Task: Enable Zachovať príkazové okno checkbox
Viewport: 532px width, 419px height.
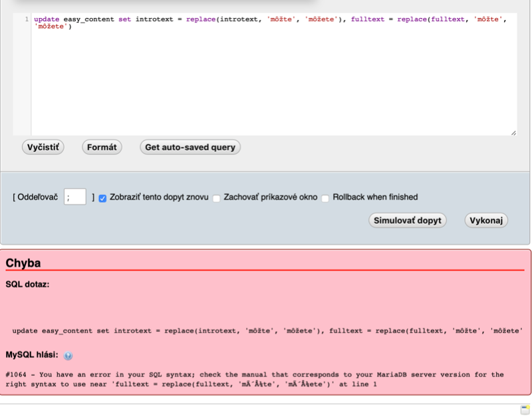Action: point(216,198)
